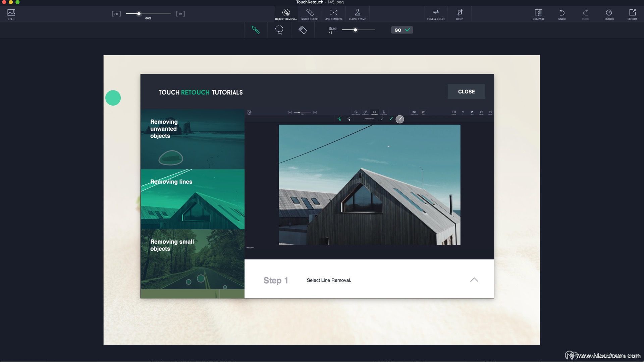Select the Line Removal tool

pyautogui.click(x=333, y=14)
